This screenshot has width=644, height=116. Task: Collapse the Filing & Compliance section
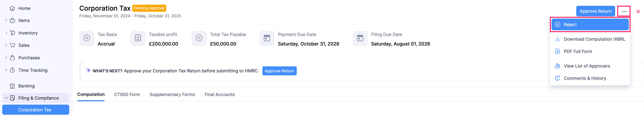pos(6,98)
